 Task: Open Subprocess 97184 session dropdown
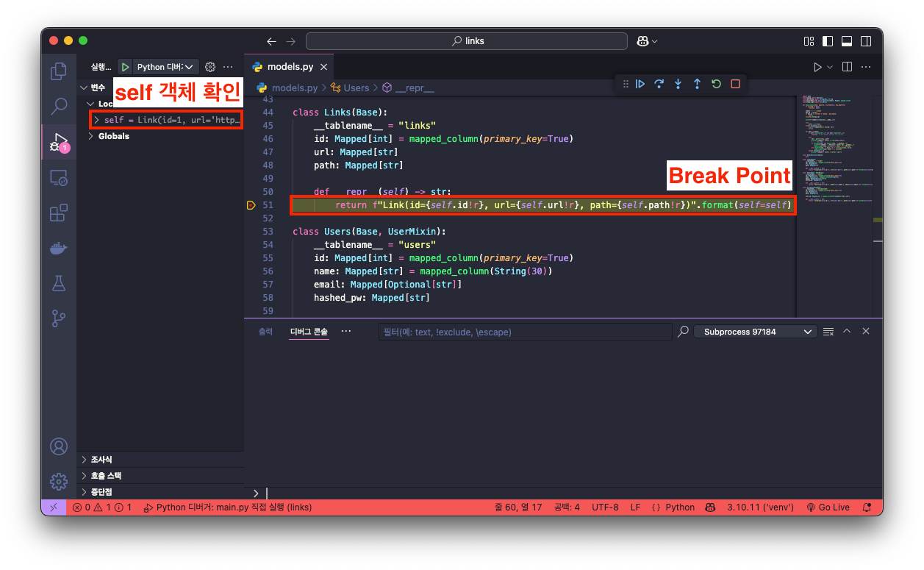pyautogui.click(x=756, y=332)
